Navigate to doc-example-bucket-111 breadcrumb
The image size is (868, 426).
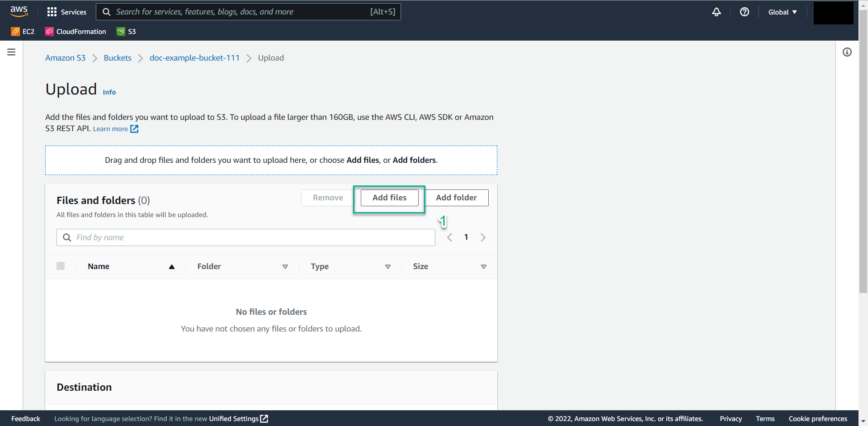pyautogui.click(x=194, y=58)
